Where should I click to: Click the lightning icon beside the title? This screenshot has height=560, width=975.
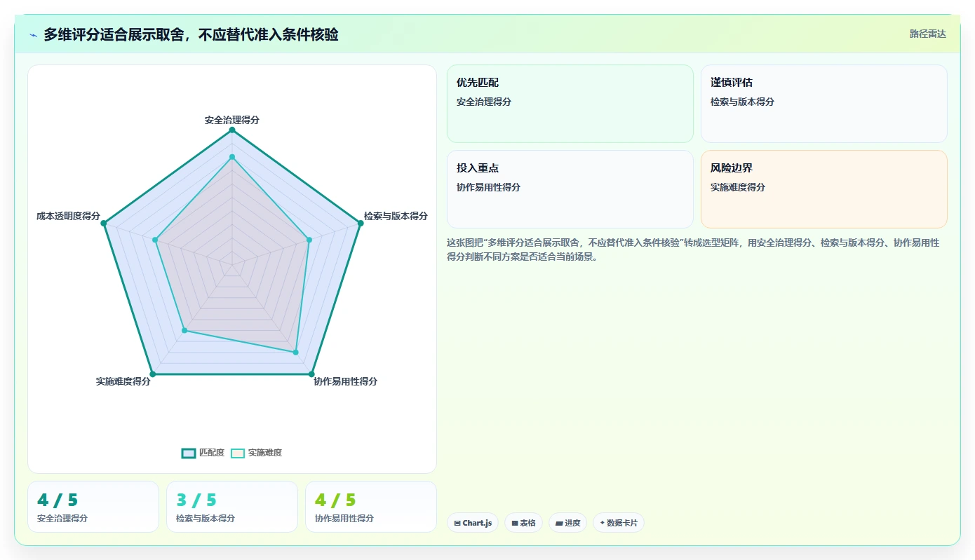pyautogui.click(x=33, y=34)
